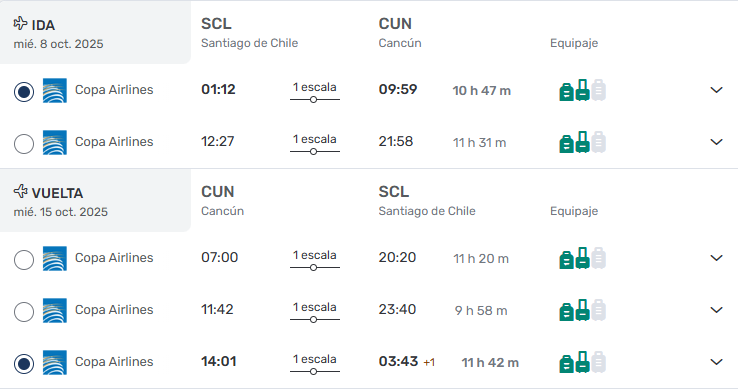
Task: Select the 14:01 return flight radio button
Action: click(24, 364)
